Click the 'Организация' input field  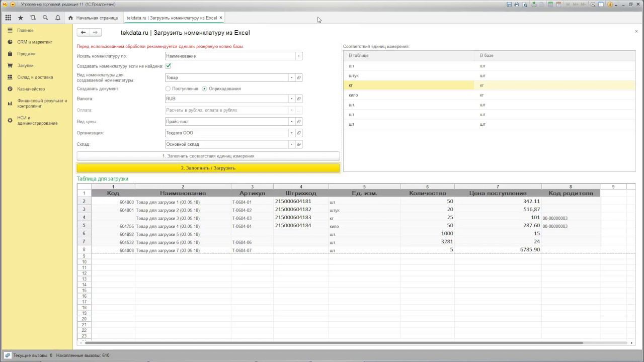226,133
